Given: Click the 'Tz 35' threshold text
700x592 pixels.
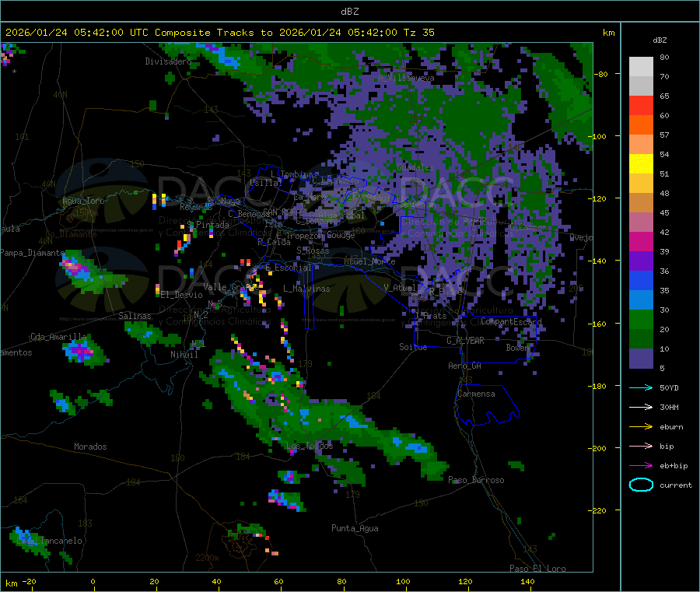Looking at the screenshot, I should [418, 32].
